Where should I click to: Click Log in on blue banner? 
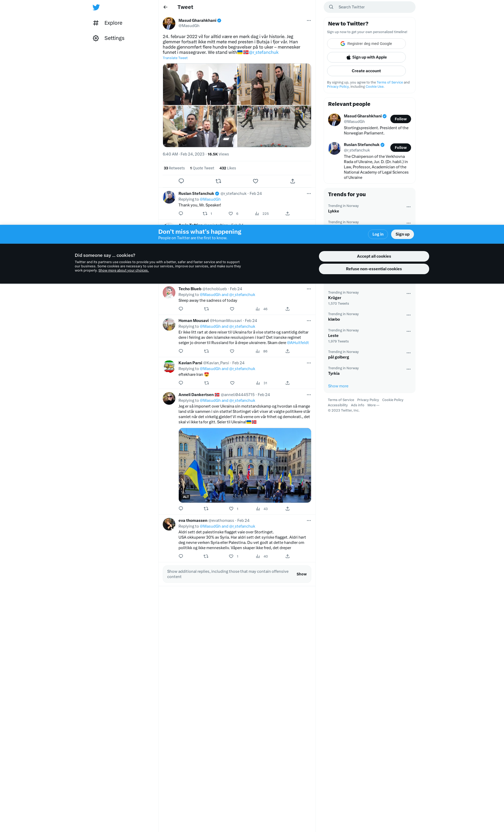click(x=378, y=234)
